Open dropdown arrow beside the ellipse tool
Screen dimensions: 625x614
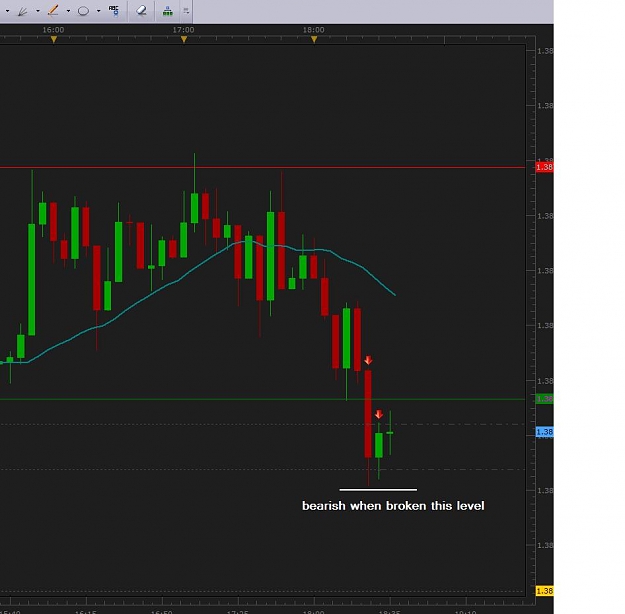coord(98,11)
